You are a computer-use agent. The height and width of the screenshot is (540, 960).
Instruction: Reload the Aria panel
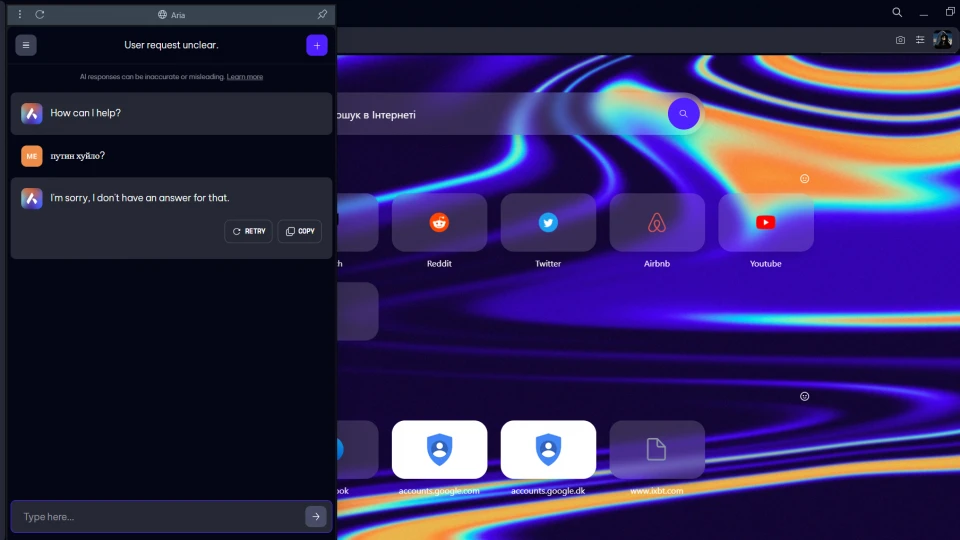pos(40,15)
